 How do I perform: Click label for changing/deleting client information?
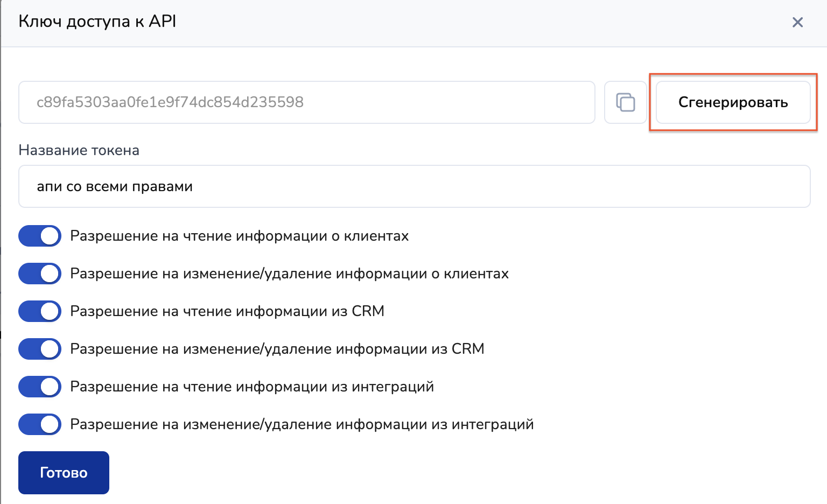289,274
